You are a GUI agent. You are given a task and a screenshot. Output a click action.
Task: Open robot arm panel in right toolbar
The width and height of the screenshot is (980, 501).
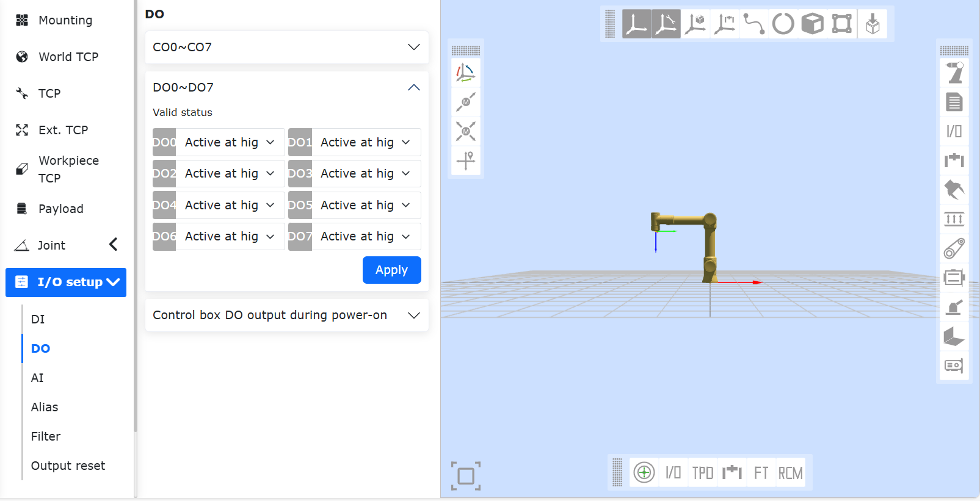(x=954, y=73)
